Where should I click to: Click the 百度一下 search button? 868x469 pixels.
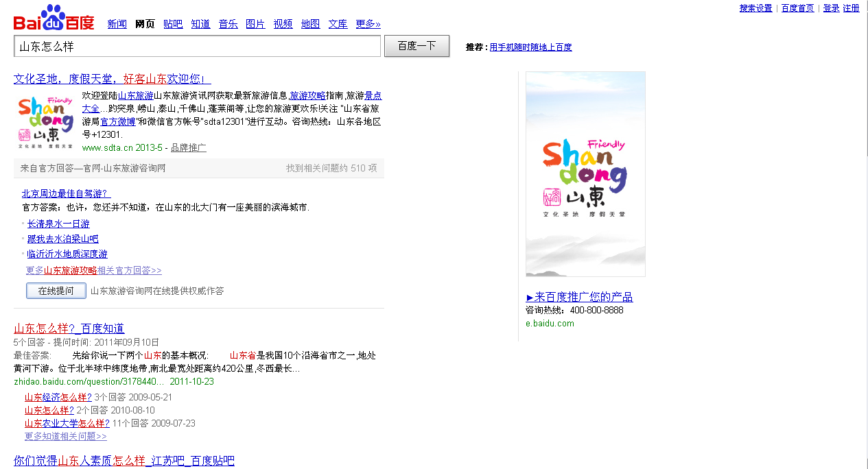417,46
